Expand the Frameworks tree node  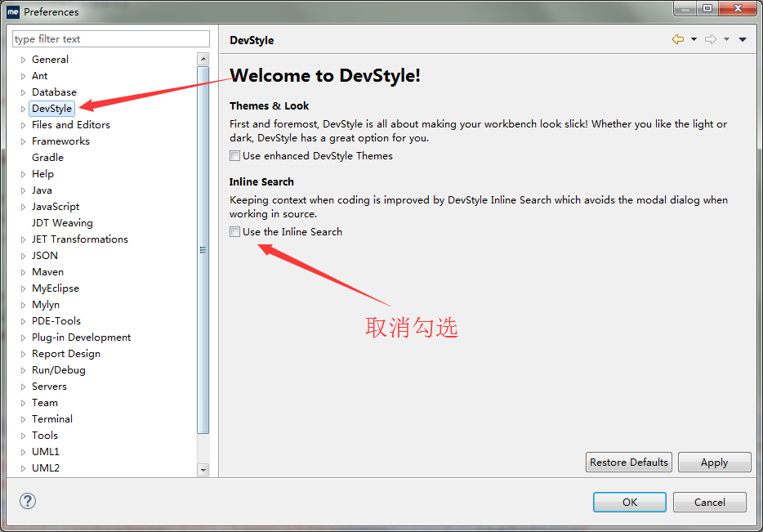click(23, 141)
